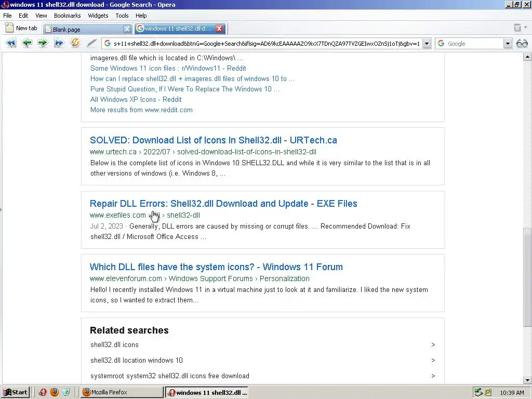Screen dimensions: 532x399
Task: Open 'Which DLL files have the system icons?' link
Action: (x=216, y=267)
